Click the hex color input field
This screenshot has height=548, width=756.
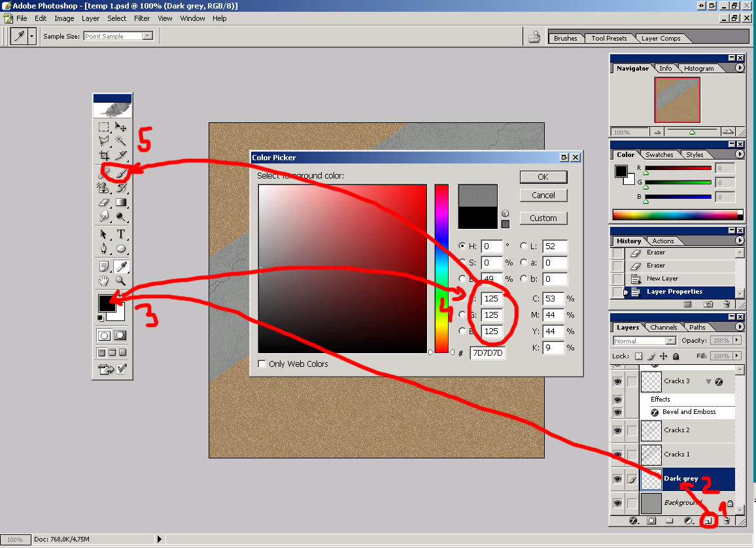[487, 353]
